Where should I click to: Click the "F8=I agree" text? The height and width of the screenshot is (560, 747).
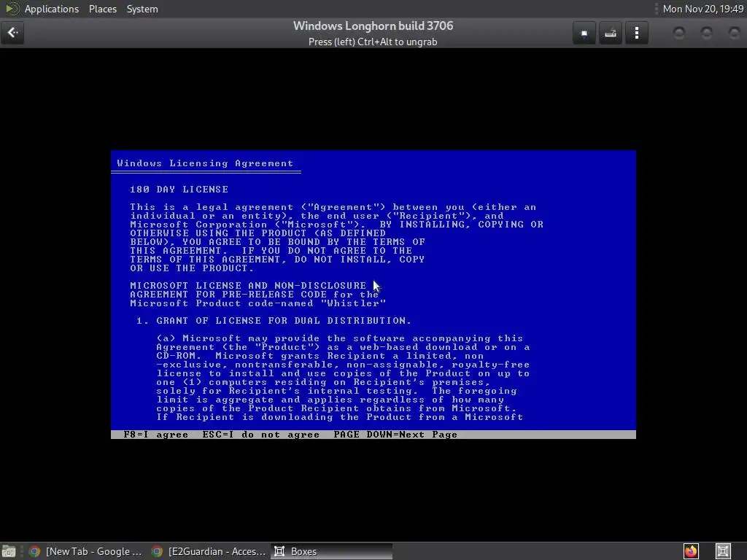pyautogui.click(x=156, y=435)
